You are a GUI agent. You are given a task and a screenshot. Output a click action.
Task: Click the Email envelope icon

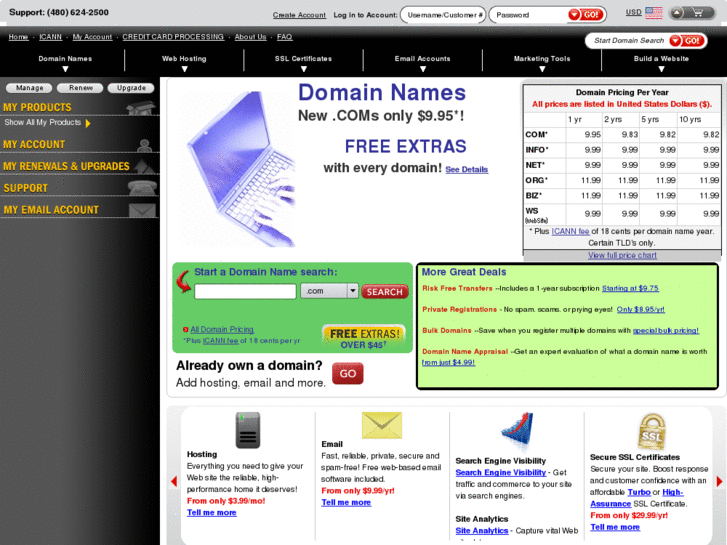[x=381, y=425]
